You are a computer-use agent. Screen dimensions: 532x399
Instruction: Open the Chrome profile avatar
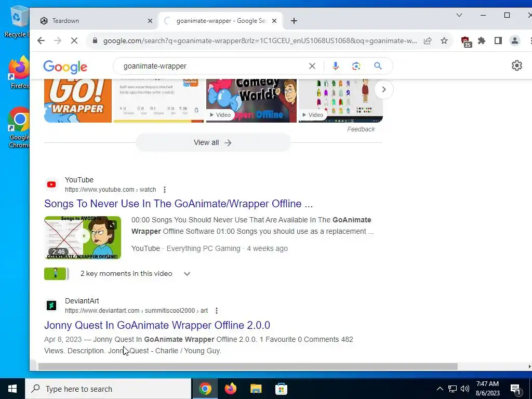pos(515,41)
